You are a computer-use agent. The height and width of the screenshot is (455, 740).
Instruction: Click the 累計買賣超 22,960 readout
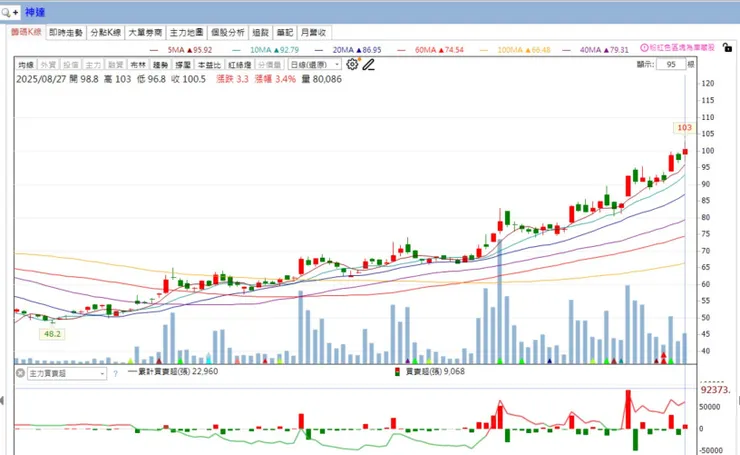coord(177,371)
